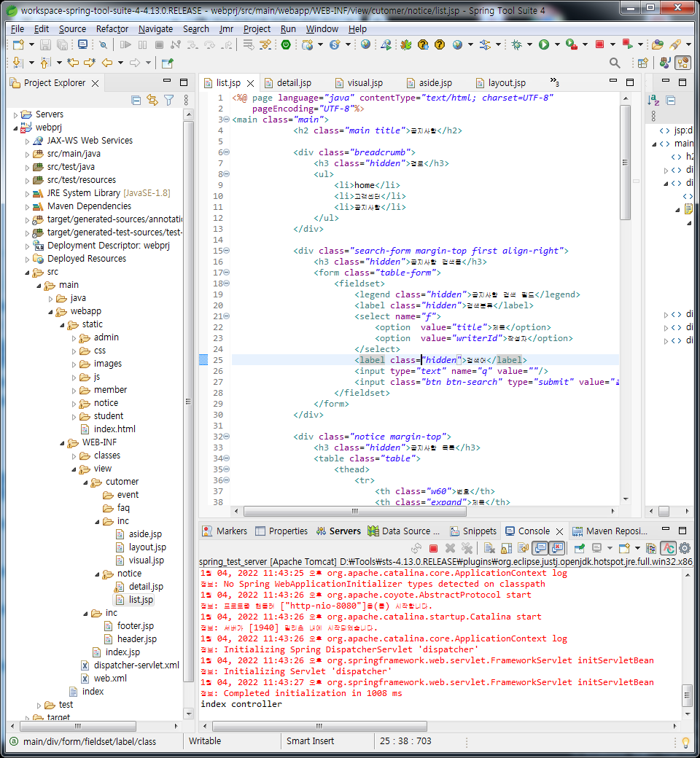Collapse the WEB-INF folder node
The image size is (700, 758).
tap(62, 443)
